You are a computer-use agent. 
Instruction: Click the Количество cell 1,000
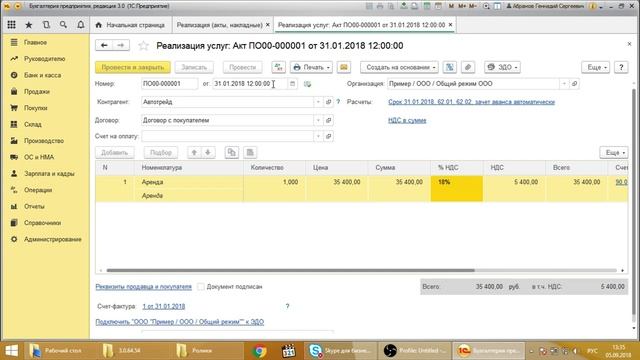pos(274,182)
